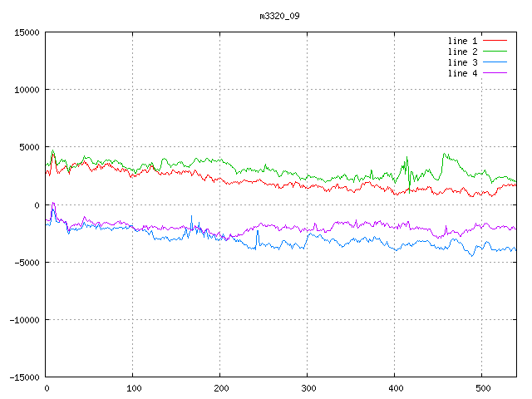
Task: Toggle the "line 1" legend label
Action: pyautogui.click(x=462, y=41)
